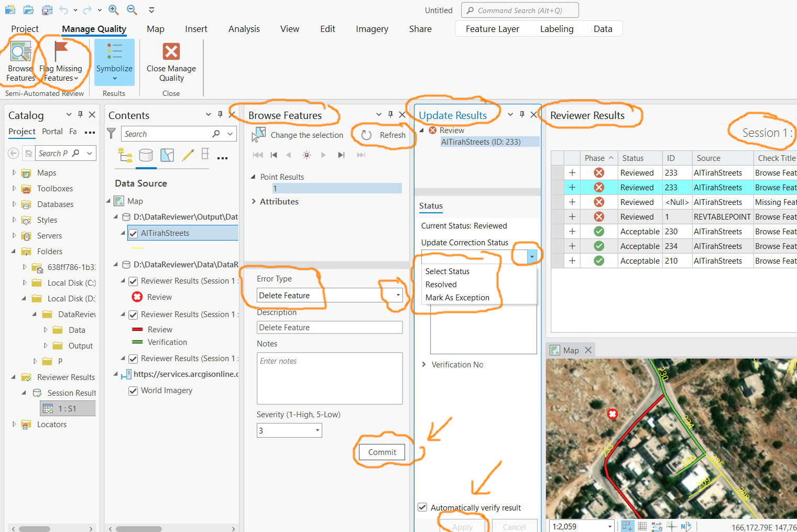Viewport: 797px width, 532px height.
Task: Click the Apply button
Action: tap(462, 526)
